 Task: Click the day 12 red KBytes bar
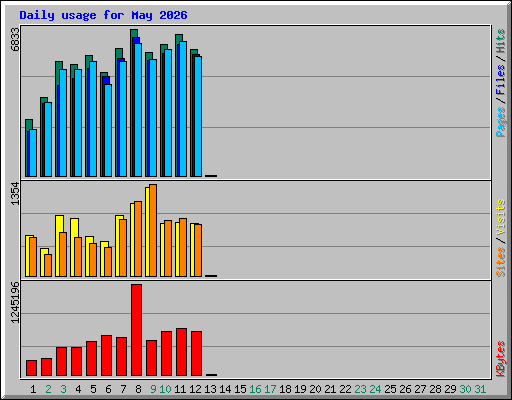pos(197,354)
